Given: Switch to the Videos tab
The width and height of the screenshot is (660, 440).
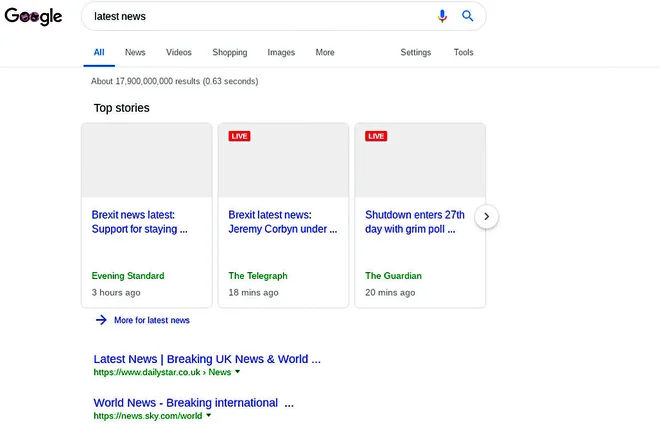Looking at the screenshot, I should point(178,52).
